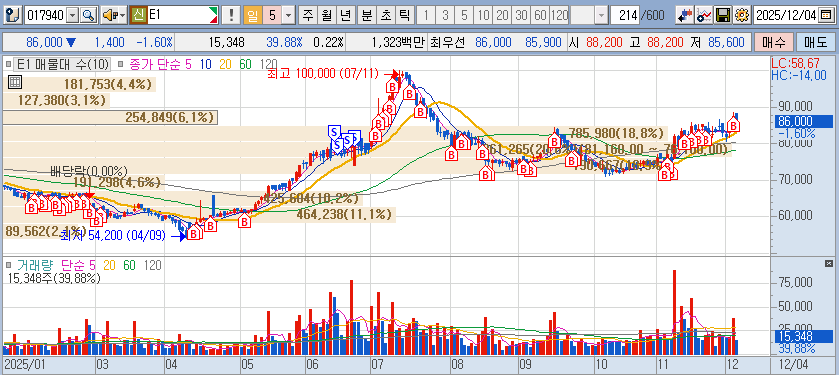Open chart settings gear icon
The width and height of the screenshot is (839, 375).
pos(741,15)
